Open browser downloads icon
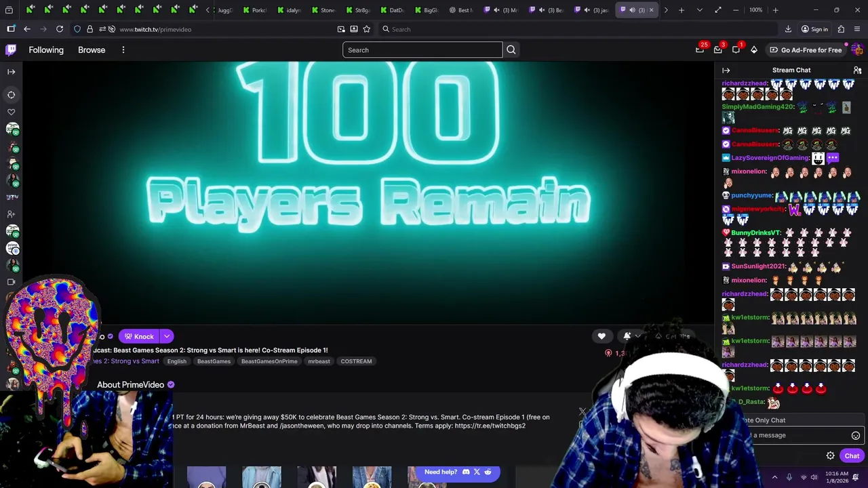The image size is (868, 488). [788, 29]
